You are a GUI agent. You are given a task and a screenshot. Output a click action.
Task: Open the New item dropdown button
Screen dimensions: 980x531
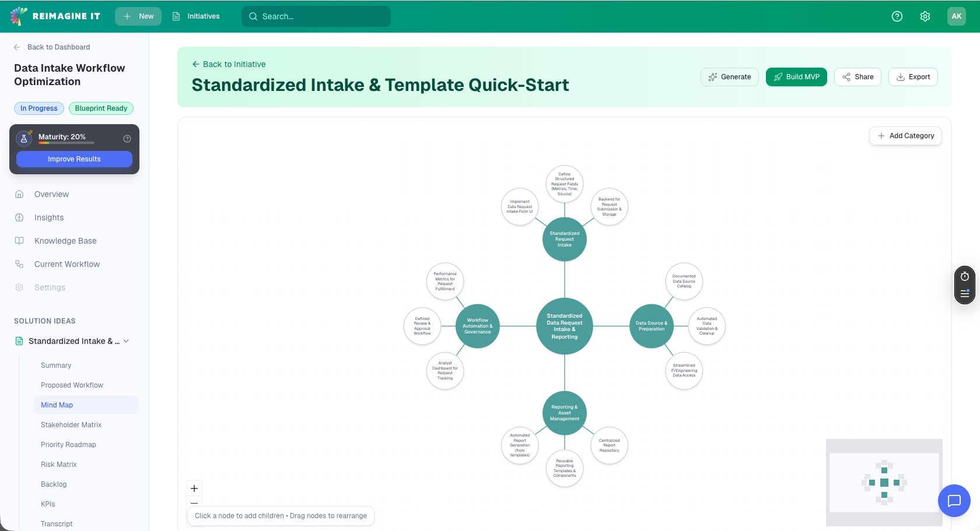click(138, 16)
